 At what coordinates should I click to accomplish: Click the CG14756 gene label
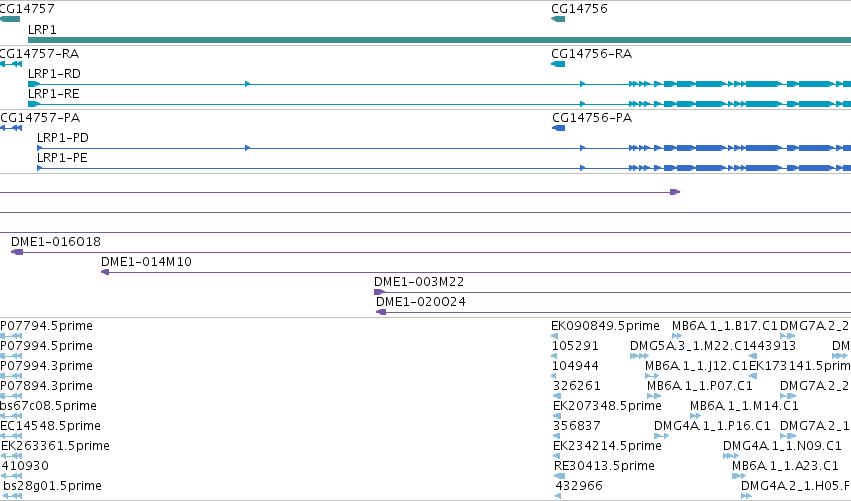coord(579,9)
